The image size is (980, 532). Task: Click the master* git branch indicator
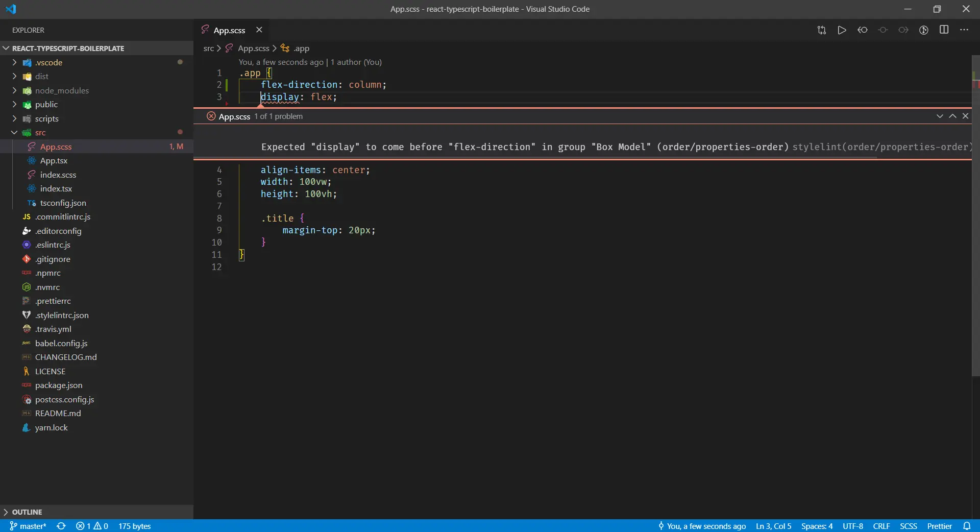point(28,526)
